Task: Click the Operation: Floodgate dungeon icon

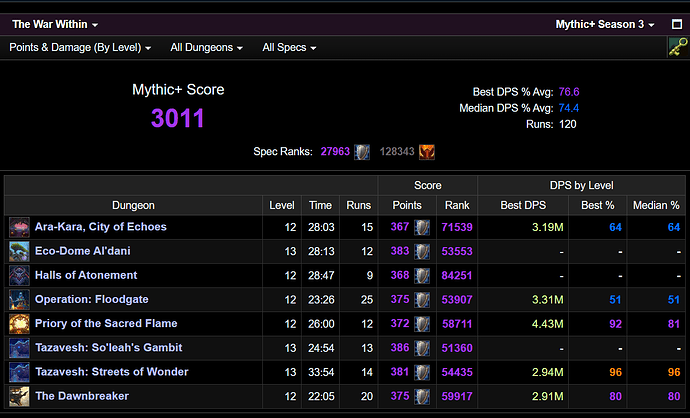Action: point(19,299)
